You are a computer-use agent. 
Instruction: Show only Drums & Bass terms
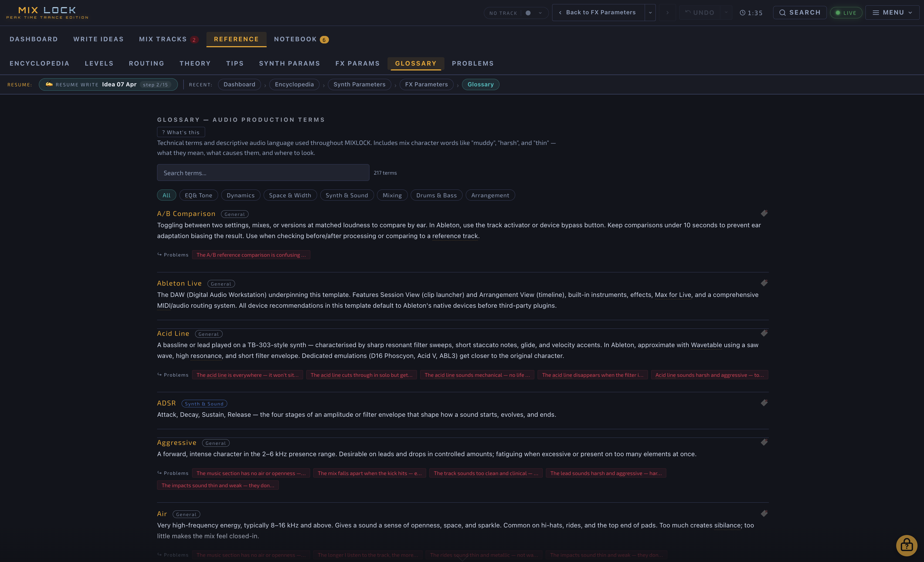coord(437,195)
